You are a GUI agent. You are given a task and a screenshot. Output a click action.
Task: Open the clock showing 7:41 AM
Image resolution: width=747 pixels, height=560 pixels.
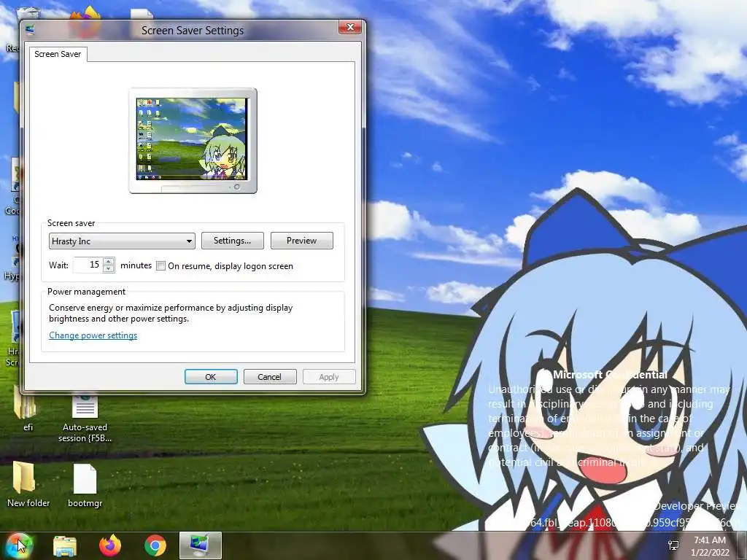[x=710, y=546]
